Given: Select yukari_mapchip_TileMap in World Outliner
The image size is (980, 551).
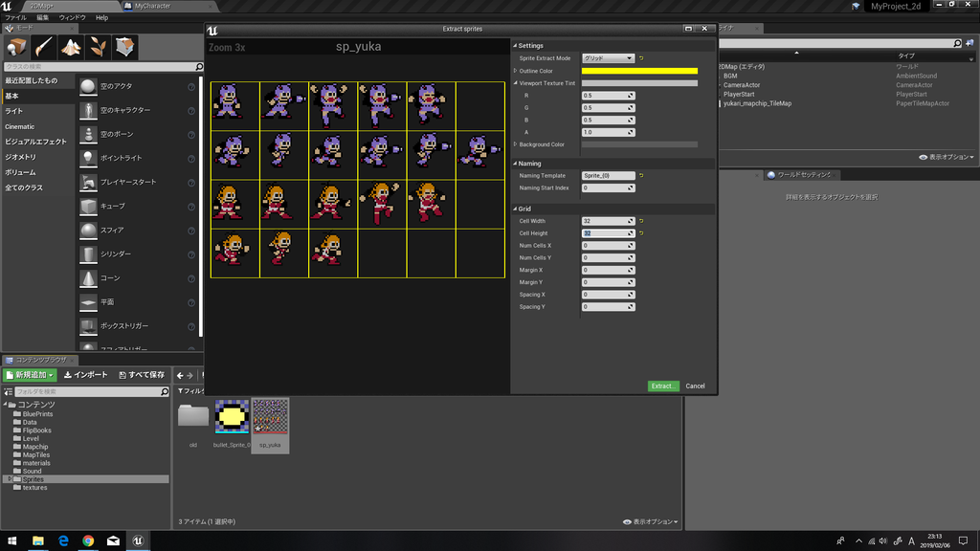Looking at the screenshot, I should 757,103.
